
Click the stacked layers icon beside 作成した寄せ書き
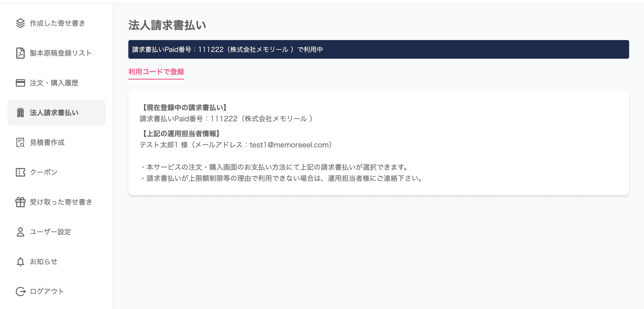[20, 23]
